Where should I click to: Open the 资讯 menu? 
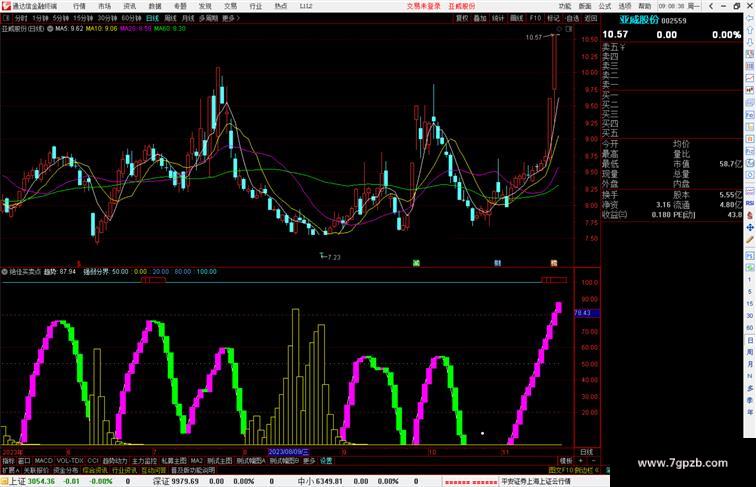click(x=130, y=6)
